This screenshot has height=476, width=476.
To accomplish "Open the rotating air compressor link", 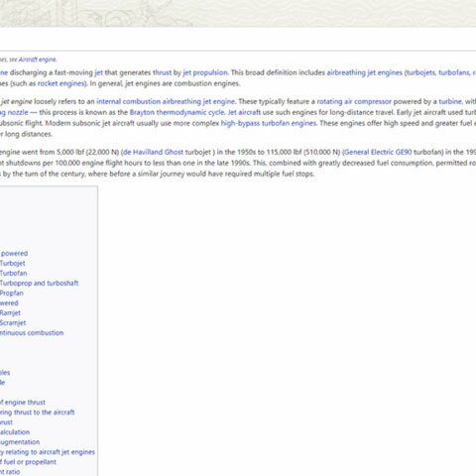I will pyautogui.click(x=354, y=101).
